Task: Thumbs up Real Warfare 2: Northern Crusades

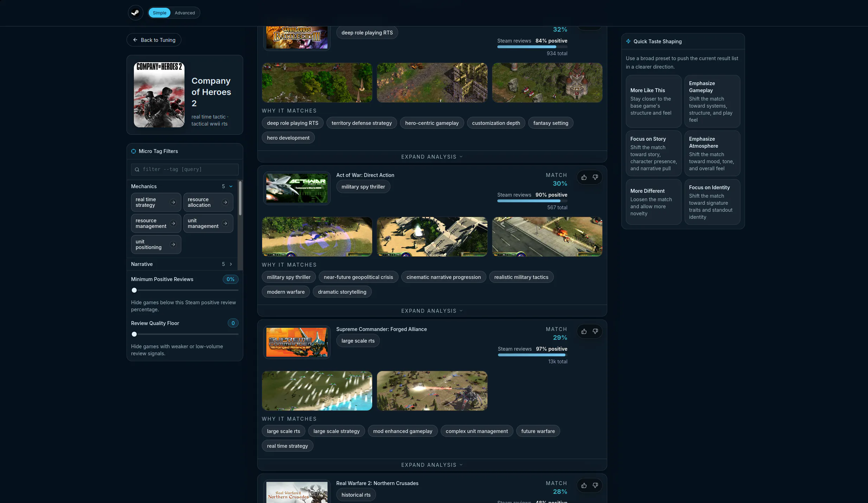Action: click(x=584, y=485)
